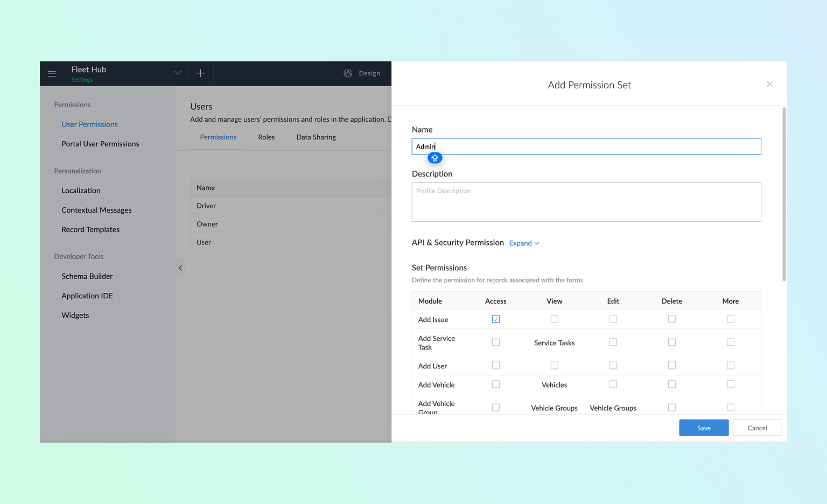This screenshot has width=827, height=504.
Task: Collapse the left sidebar with arrow
Action: click(x=180, y=268)
